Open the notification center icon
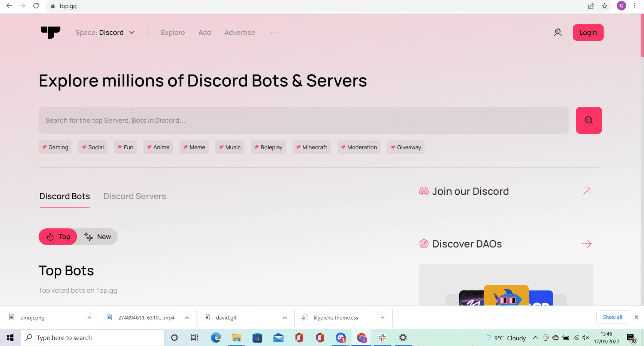 click(x=631, y=338)
